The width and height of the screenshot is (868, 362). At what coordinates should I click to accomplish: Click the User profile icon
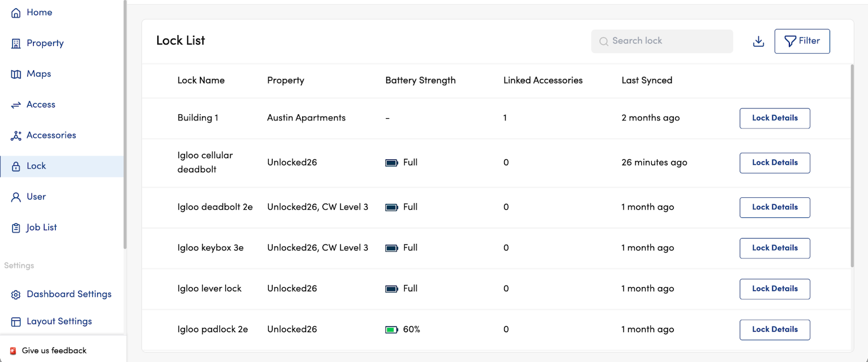(x=16, y=197)
